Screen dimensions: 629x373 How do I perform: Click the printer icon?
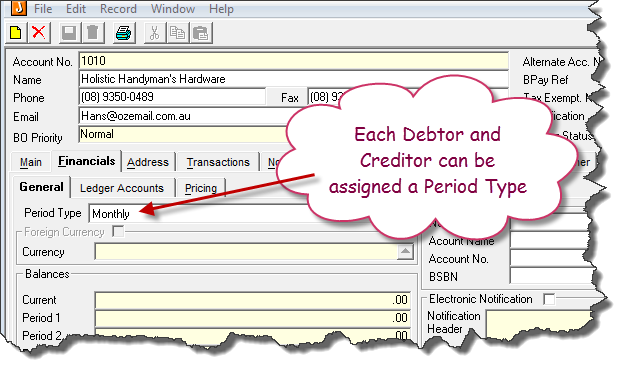click(123, 32)
